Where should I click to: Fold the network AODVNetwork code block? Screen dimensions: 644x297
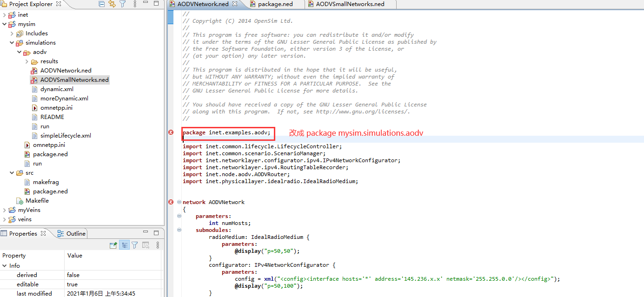(x=179, y=202)
